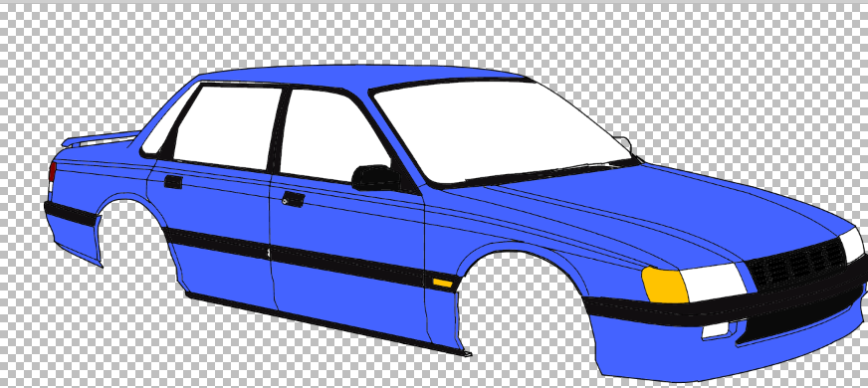Viewport: 868px width, 388px height.
Task: Click the rear door handle
Action: [x=173, y=181]
